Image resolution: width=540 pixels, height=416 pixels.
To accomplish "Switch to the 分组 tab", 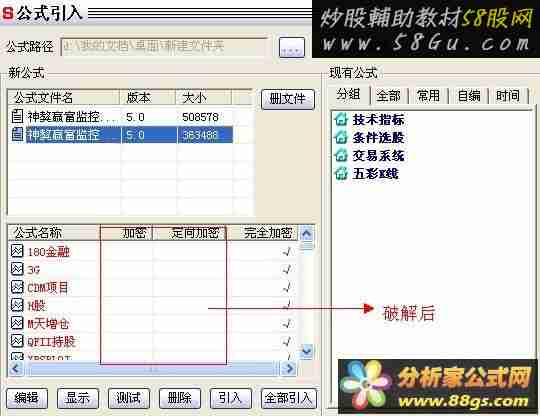I will coord(349,94).
